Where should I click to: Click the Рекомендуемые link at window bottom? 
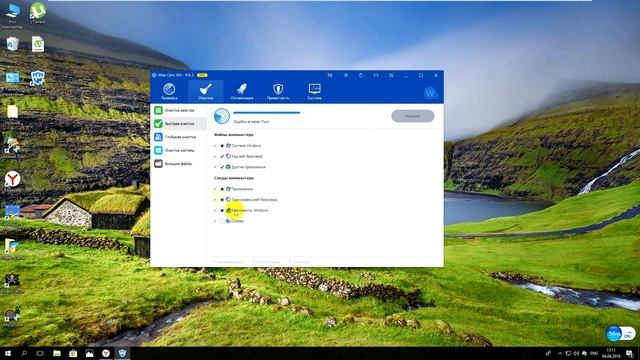(230, 262)
